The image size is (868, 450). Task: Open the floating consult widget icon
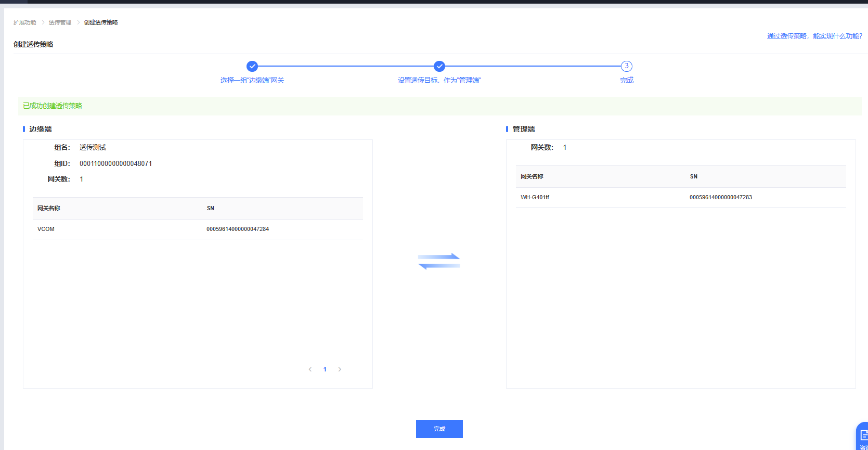point(863,436)
